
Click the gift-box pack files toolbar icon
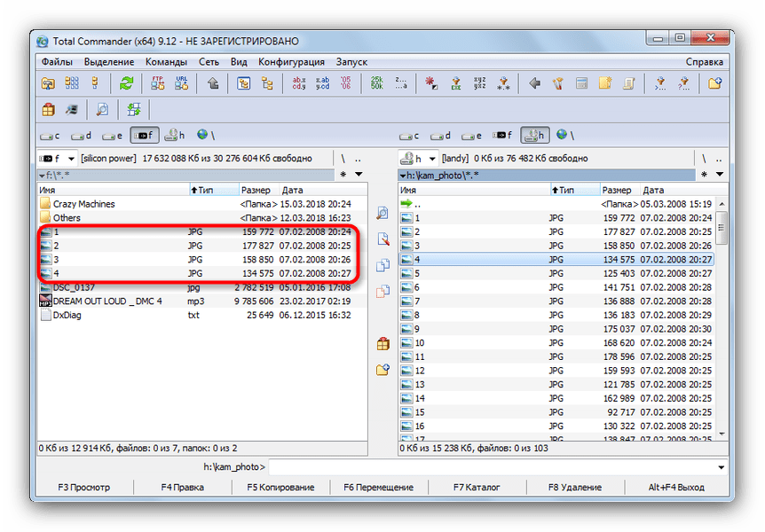click(48, 109)
